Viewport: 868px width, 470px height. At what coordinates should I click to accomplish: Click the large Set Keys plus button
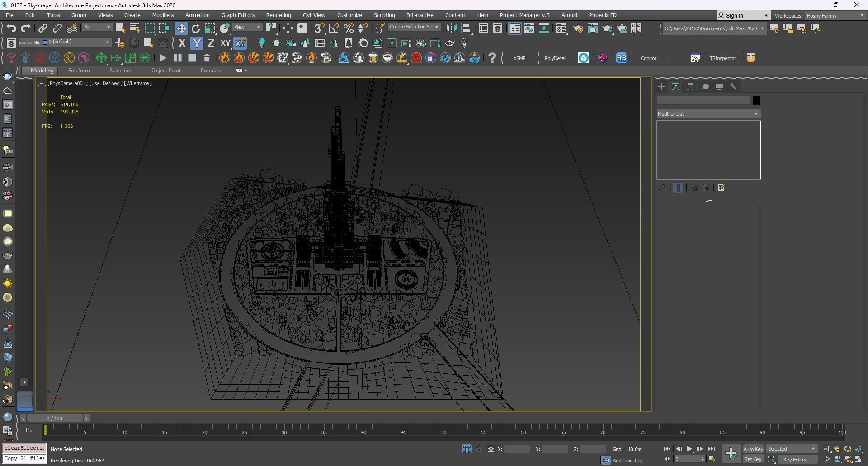731,454
